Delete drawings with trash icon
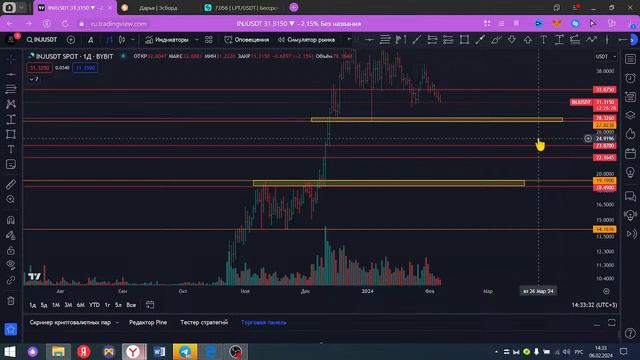The width and height of the screenshot is (640, 360). 11,301
